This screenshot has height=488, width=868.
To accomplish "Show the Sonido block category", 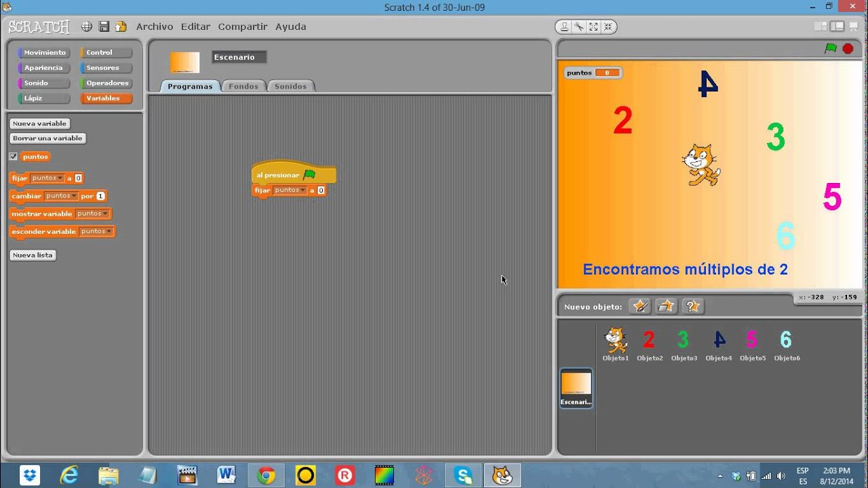I will [44, 83].
